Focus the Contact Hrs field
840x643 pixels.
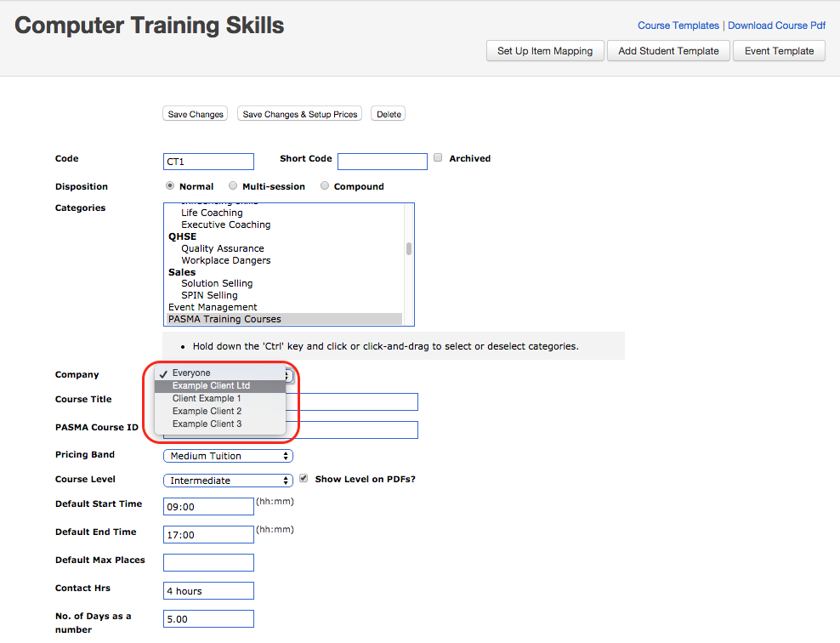(208, 590)
